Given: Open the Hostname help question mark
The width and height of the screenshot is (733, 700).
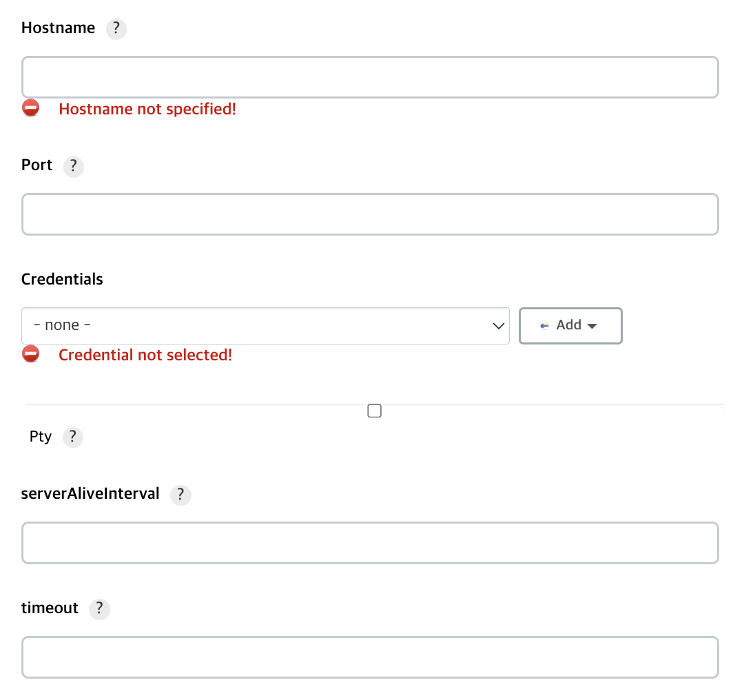Looking at the screenshot, I should (x=116, y=29).
